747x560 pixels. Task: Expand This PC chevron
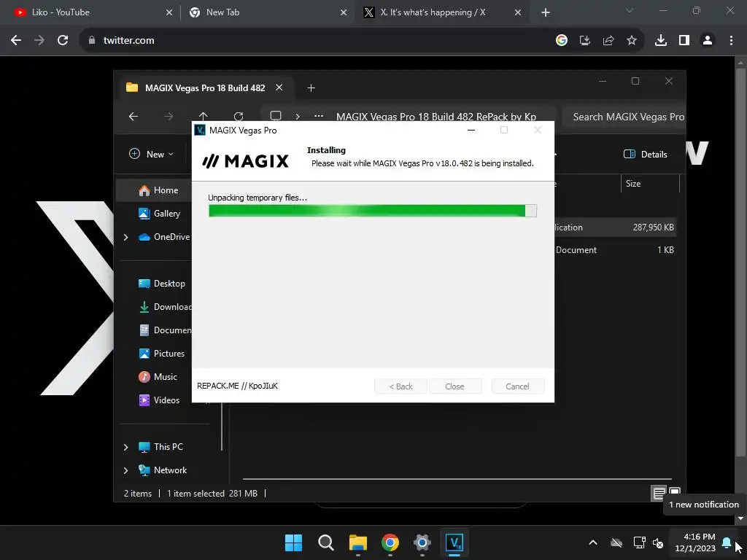tap(125, 447)
